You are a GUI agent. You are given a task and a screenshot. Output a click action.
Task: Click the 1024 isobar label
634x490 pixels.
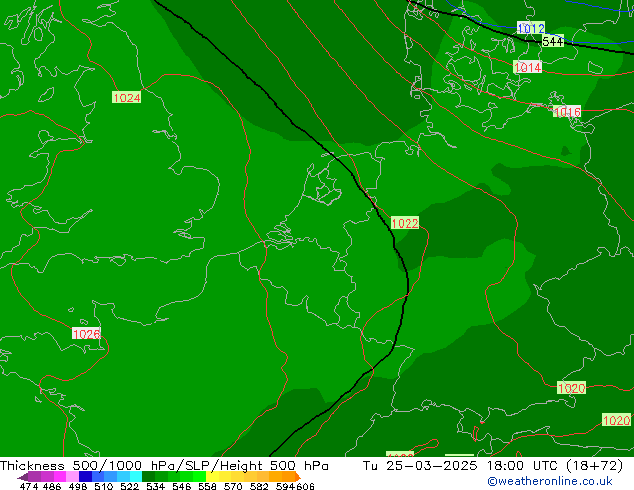tap(127, 97)
